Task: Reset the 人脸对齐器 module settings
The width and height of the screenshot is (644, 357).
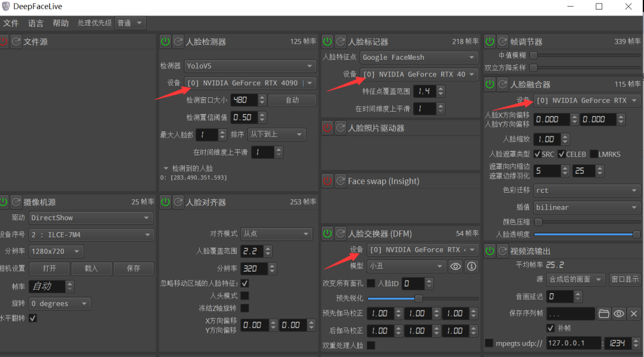Action: [x=178, y=202]
